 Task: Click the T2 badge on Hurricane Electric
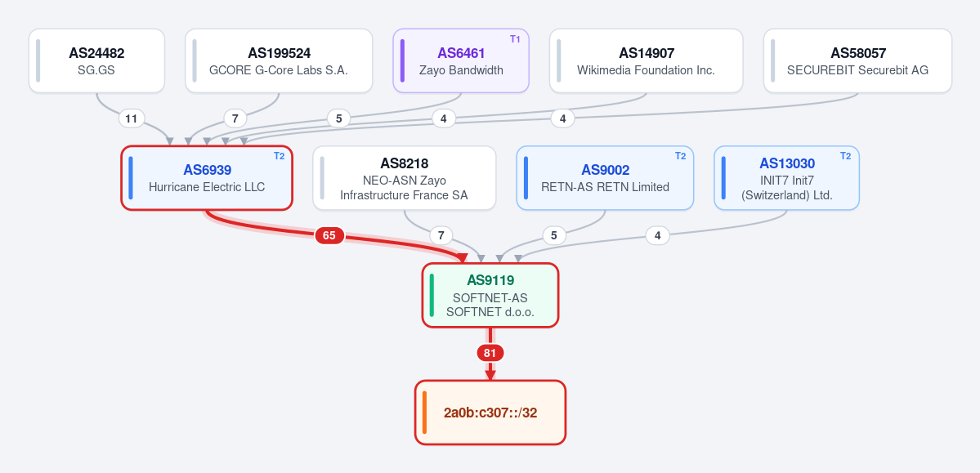coord(279,155)
